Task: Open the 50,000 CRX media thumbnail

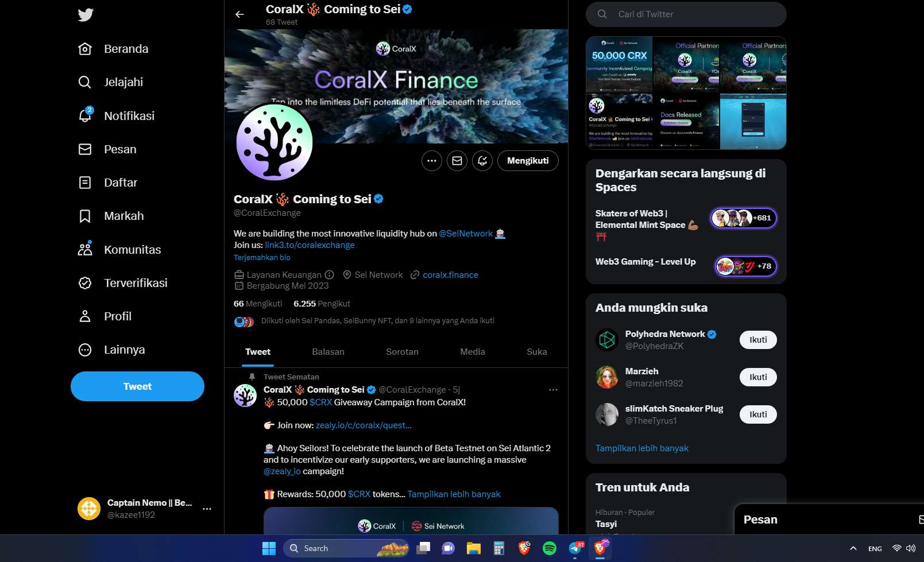Action: pos(619,64)
